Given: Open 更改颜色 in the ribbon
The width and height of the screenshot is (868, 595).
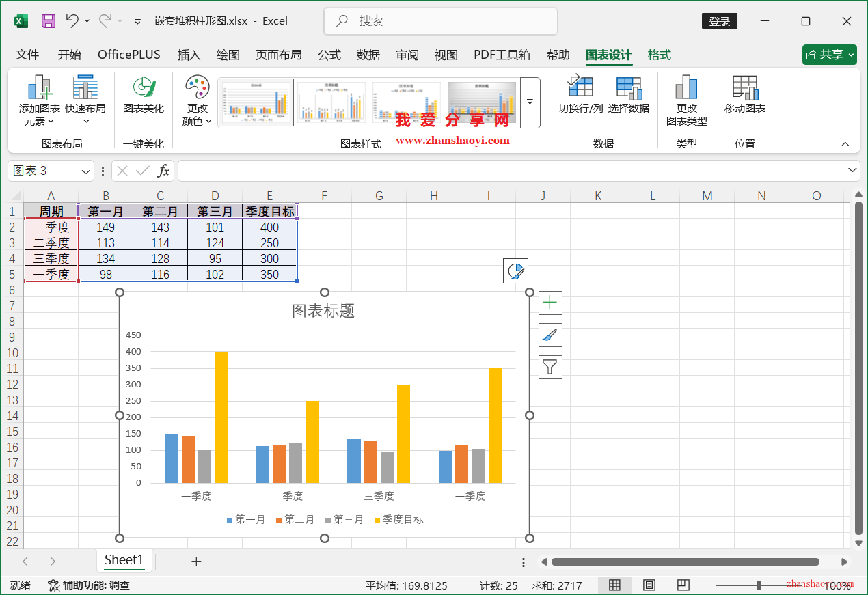Looking at the screenshot, I should click(198, 101).
